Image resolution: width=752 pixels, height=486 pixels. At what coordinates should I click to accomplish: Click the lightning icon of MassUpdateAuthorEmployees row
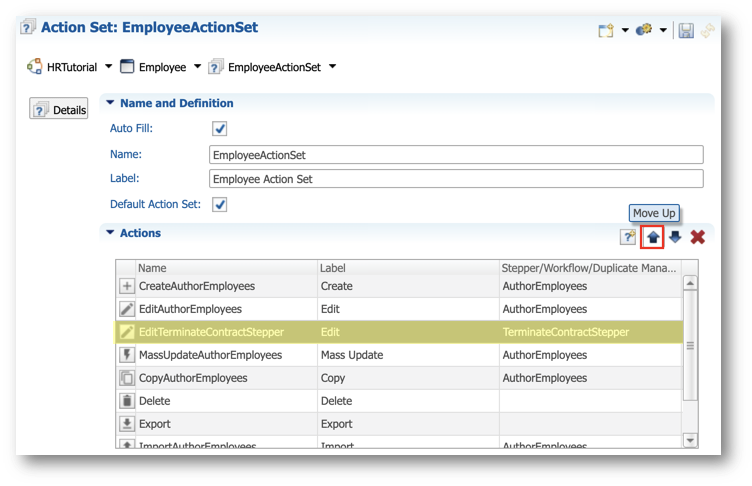click(127, 355)
